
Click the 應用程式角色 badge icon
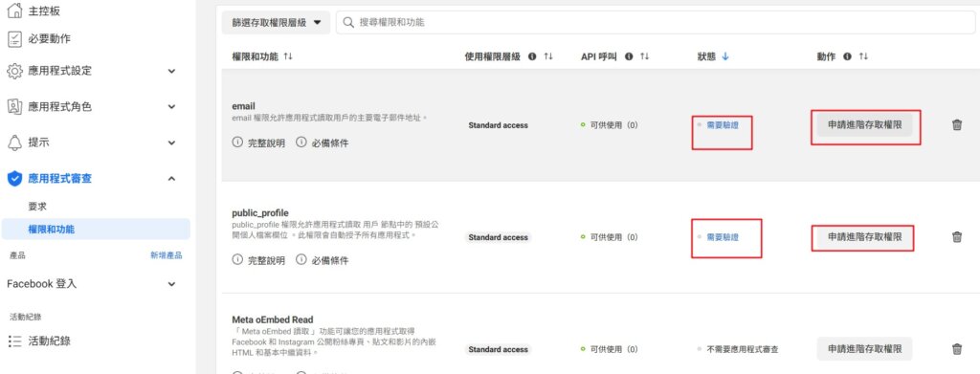coord(14,107)
